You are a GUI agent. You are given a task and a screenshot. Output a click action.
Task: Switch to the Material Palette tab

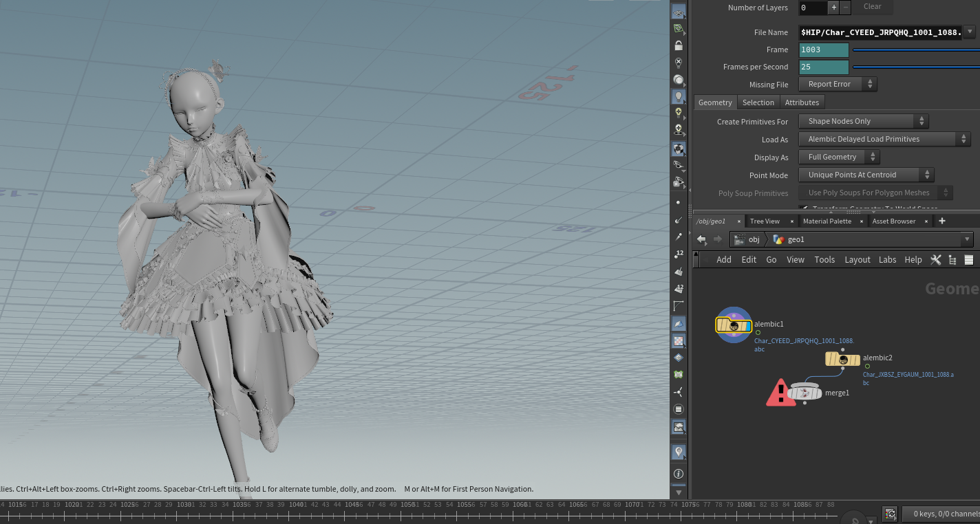pos(827,221)
